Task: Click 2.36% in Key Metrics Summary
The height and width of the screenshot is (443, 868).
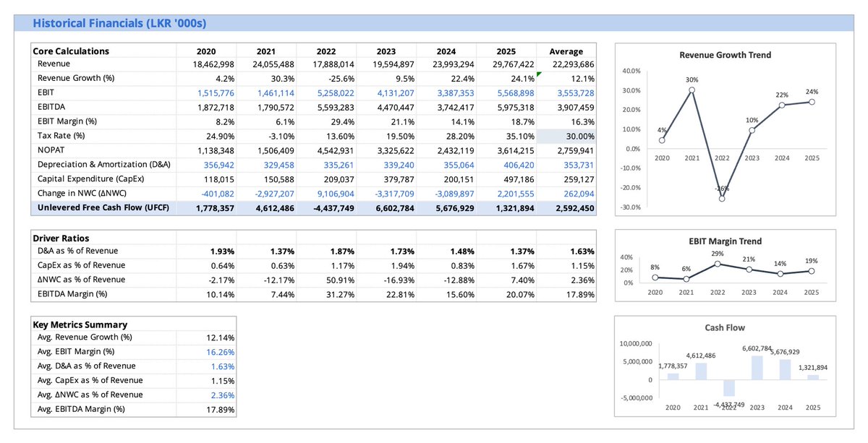Action: point(223,395)
